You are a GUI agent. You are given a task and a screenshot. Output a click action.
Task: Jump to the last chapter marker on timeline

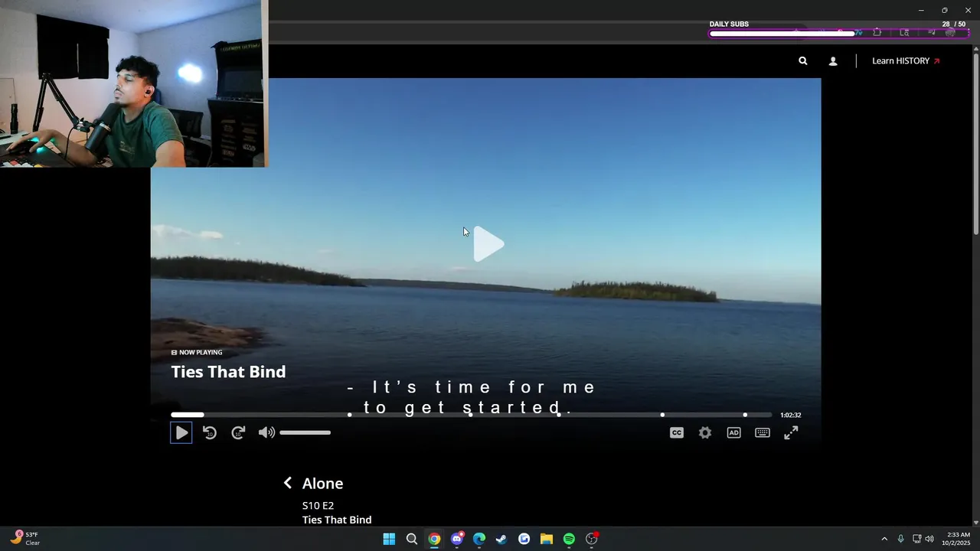pos(745,415)
